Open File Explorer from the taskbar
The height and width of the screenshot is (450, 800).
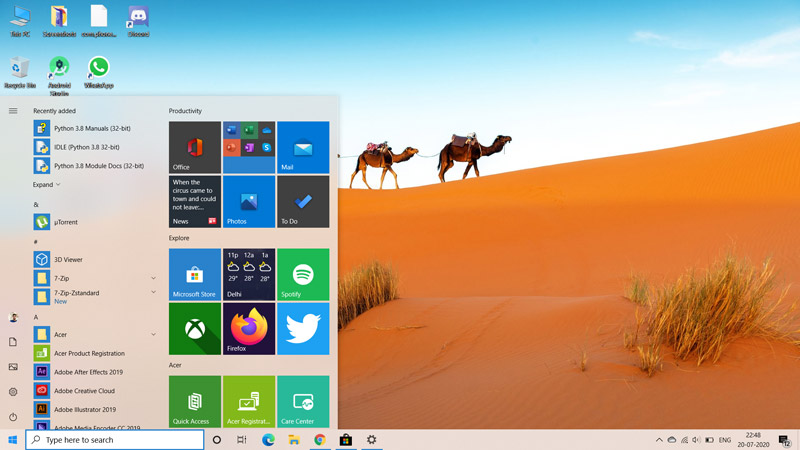(294, 440)
